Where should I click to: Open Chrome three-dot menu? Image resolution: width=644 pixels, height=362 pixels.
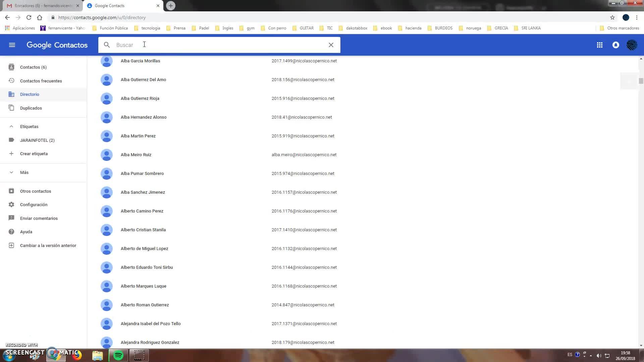[637, 17]
